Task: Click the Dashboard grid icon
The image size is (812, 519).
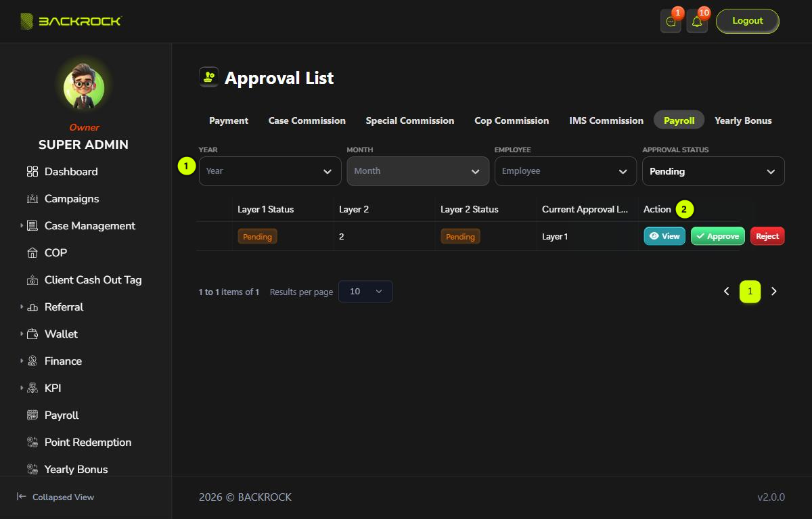Action: tap(32, 172)
